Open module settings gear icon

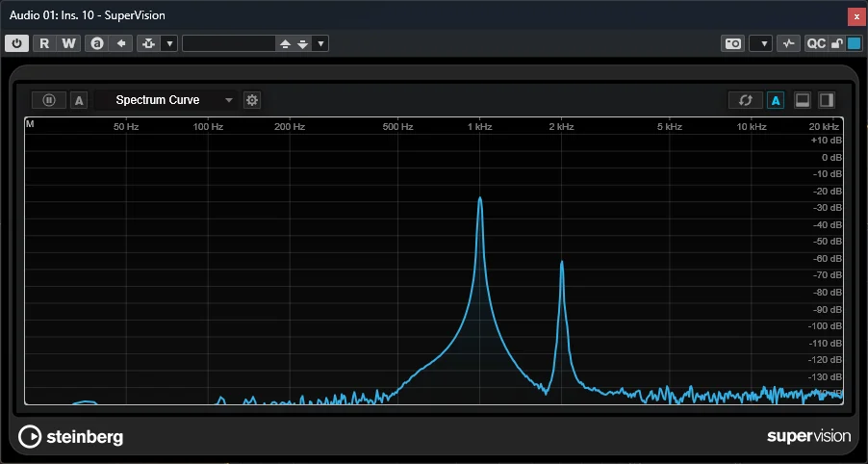(252, 100)
